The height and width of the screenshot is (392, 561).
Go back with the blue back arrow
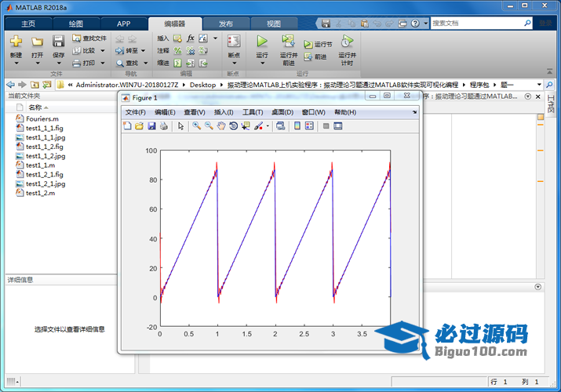(x=11, y=85)
